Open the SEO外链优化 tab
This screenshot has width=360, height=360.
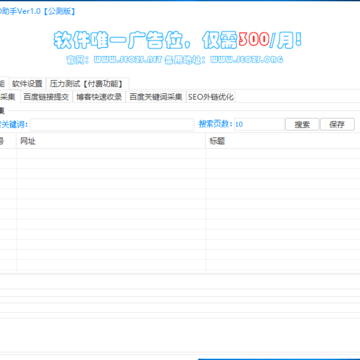211,97
